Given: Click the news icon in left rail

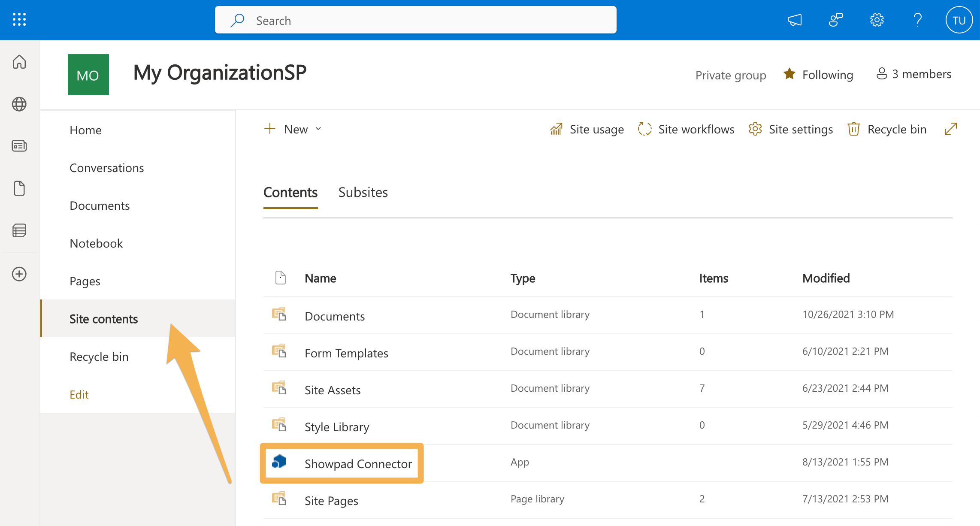Looking at the screenshot, I should click(19, 146).
